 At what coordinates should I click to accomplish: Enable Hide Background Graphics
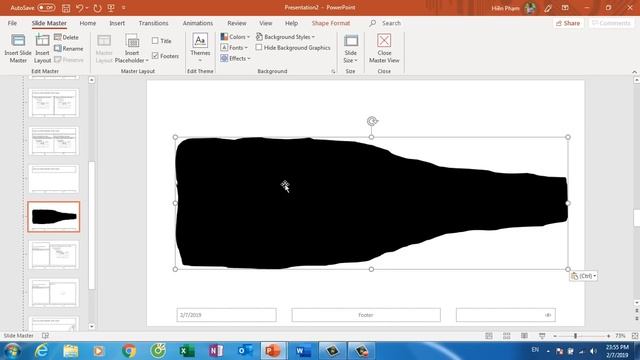coord(259,47)
